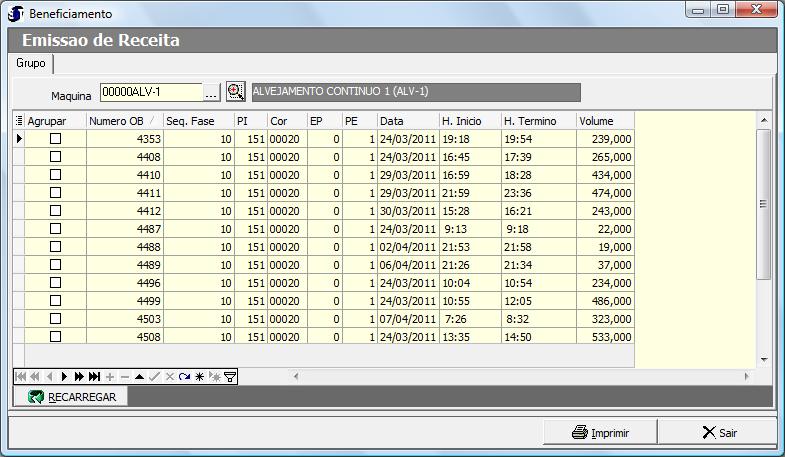Tick the Agrupar box for order 4411
The height and width of the screenshot is (457, 785).
56,193
